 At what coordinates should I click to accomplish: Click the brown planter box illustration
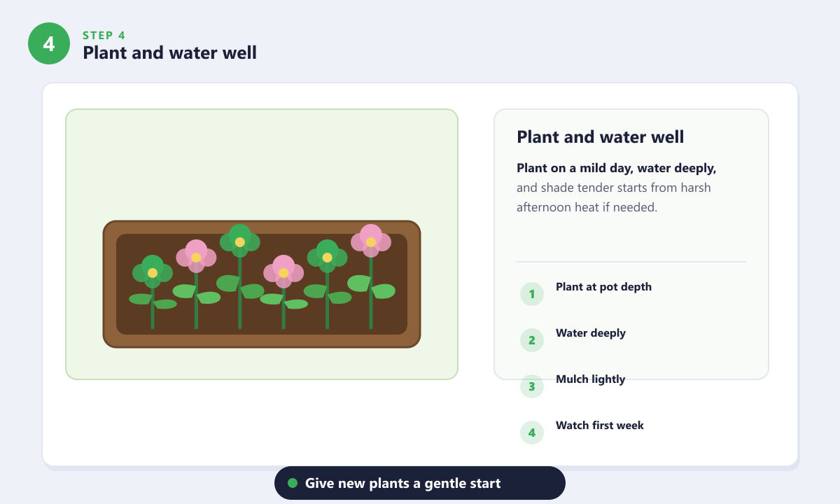point(262,284)
